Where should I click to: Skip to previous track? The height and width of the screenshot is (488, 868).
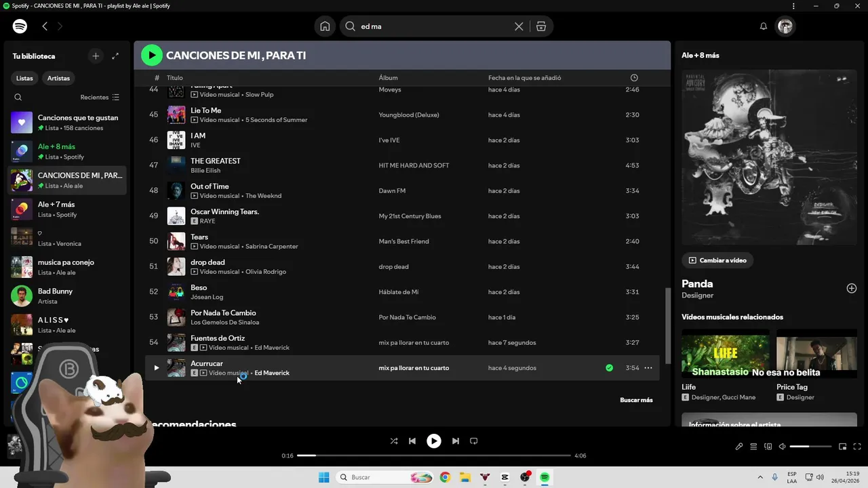412,441
